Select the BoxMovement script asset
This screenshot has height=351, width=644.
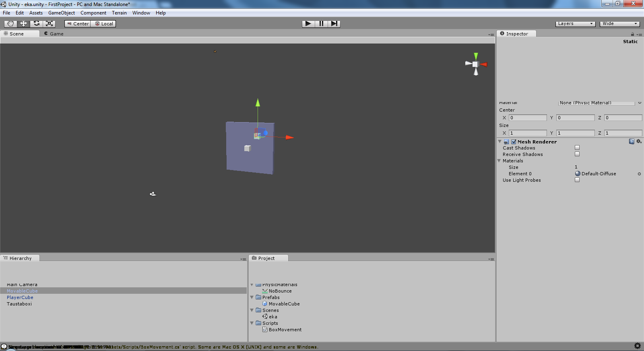tap(282, 329)
